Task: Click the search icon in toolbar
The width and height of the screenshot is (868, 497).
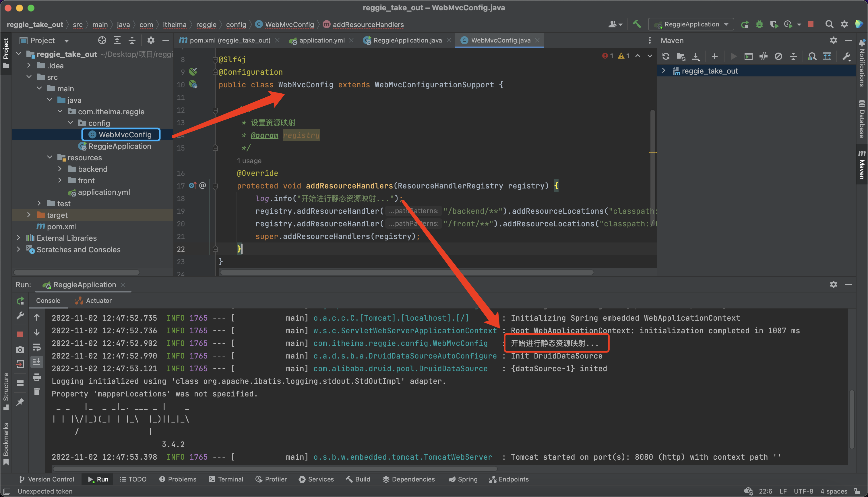Action: point(830,24)
